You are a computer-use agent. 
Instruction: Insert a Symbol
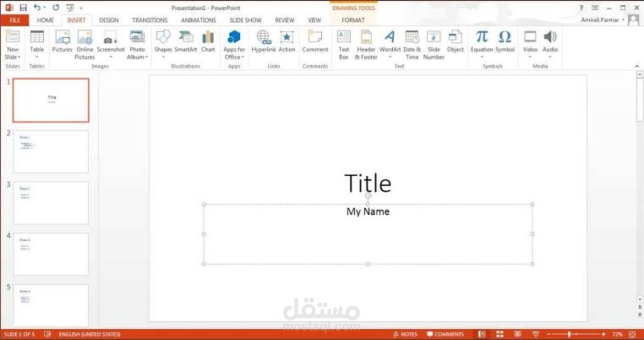click(505, 41)
